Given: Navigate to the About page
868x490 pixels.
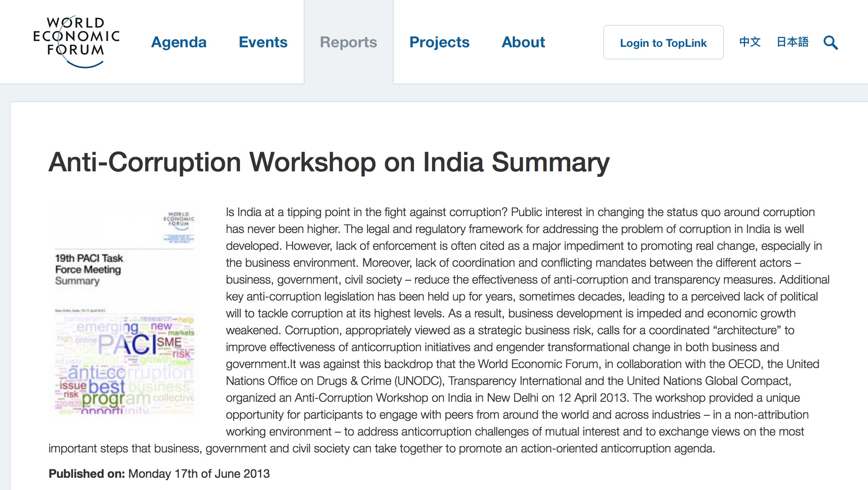Looking at the screenshot, I should point(523,42).
